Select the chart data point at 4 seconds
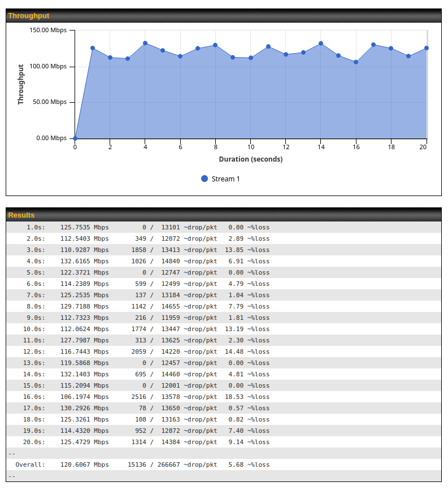Viewport: 448px width, 495px height. tap(145, 43)
